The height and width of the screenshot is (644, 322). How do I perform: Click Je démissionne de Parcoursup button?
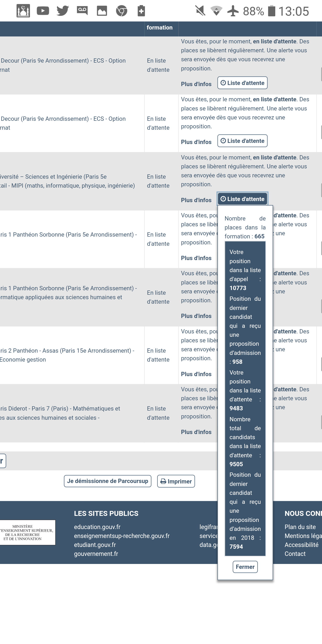click(108, 481)
